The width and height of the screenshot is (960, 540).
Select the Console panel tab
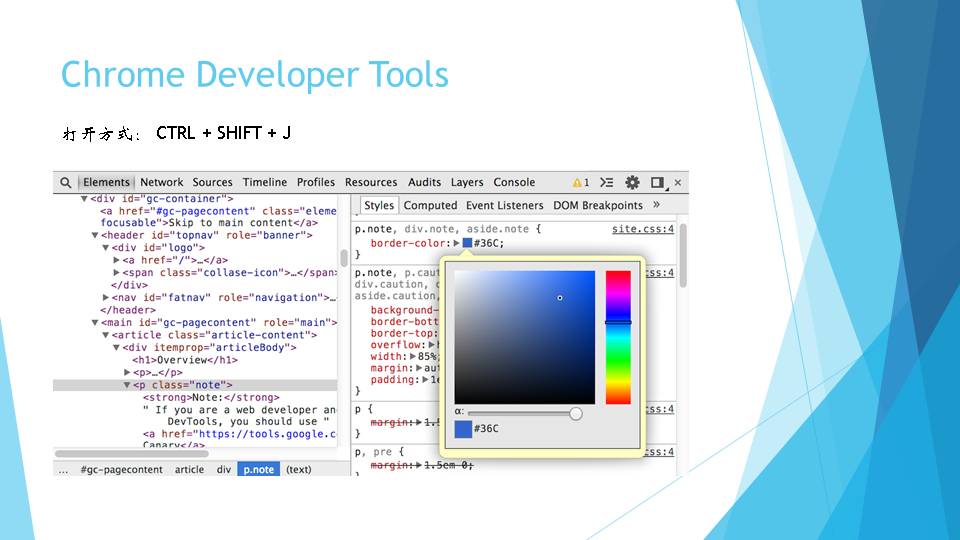point(514,183)
